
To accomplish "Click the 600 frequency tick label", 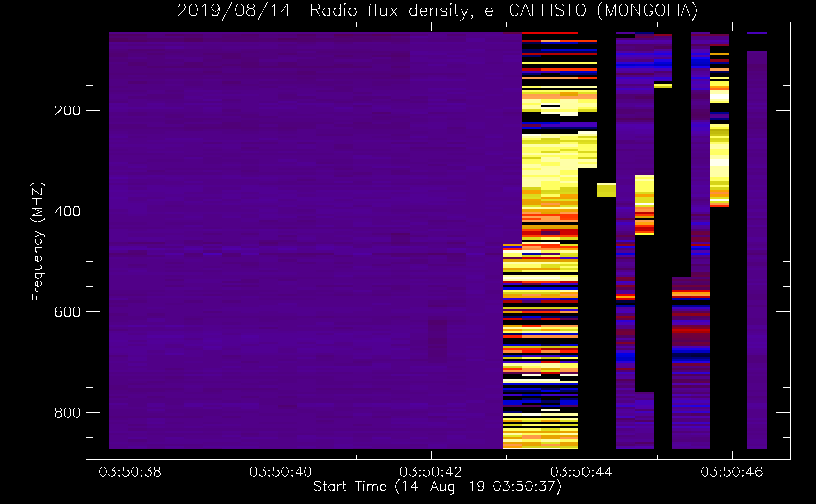I will 67,312.
